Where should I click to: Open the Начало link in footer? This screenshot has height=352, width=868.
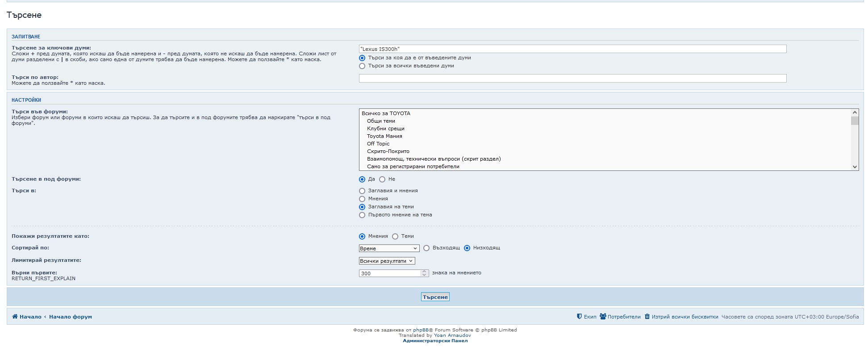tap(30, 317)
